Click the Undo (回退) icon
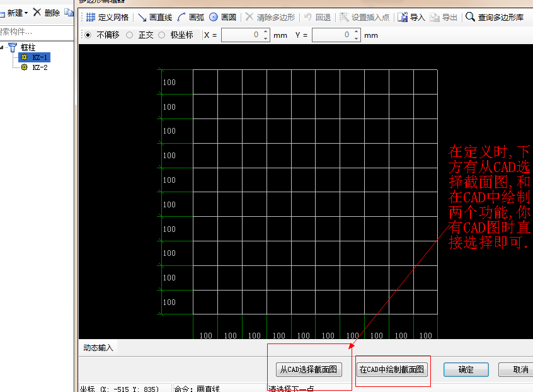 coord(308,17)
